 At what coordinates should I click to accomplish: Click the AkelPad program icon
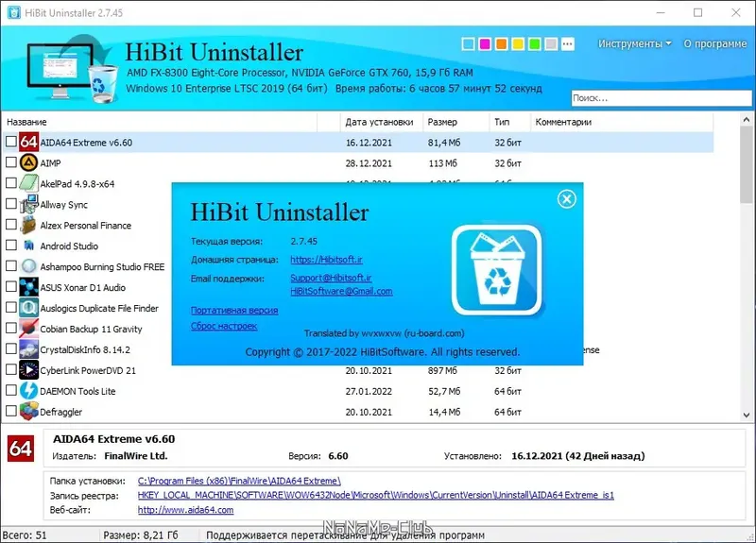tap(28, 183)
